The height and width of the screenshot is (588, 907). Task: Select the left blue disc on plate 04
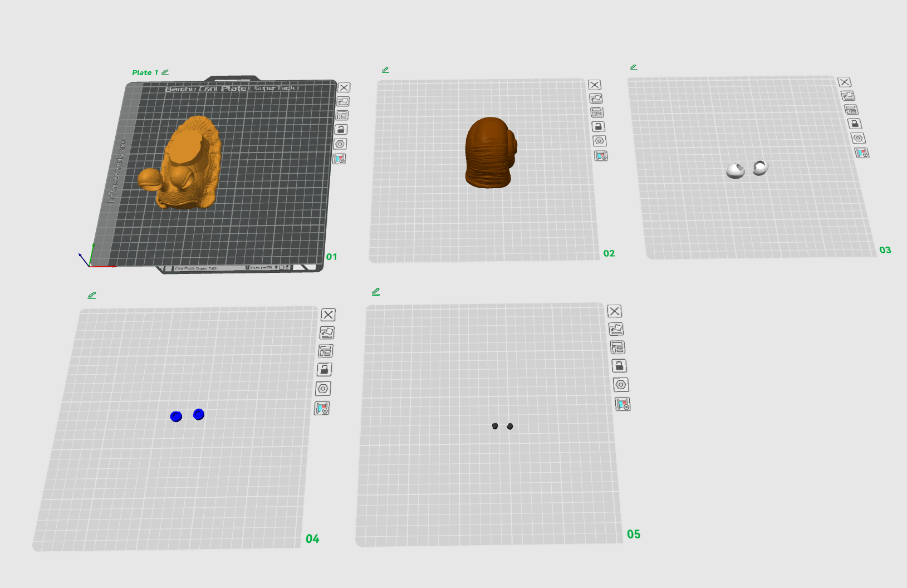click(176, 416)
